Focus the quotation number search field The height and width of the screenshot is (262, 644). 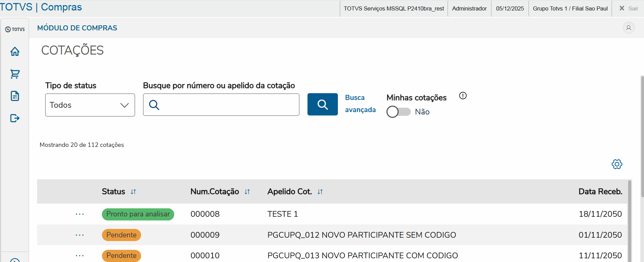228,105
